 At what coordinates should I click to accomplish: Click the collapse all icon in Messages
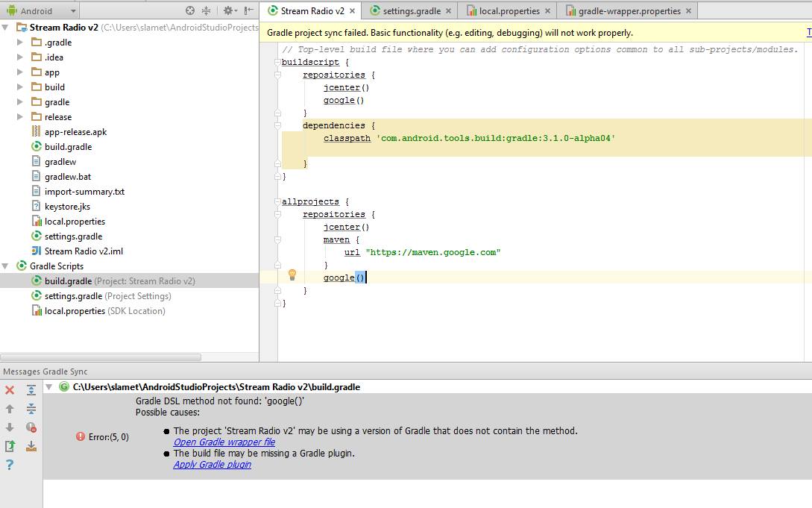(x=31, y=409)
